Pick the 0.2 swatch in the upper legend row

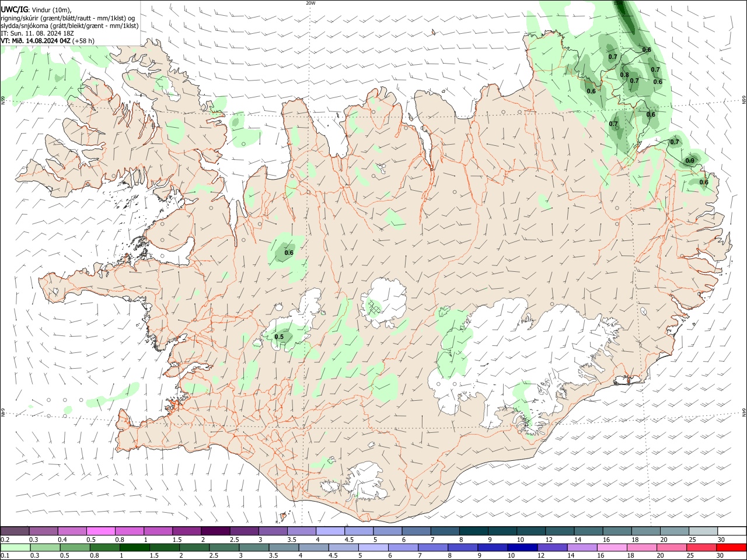tap(15, 531)
